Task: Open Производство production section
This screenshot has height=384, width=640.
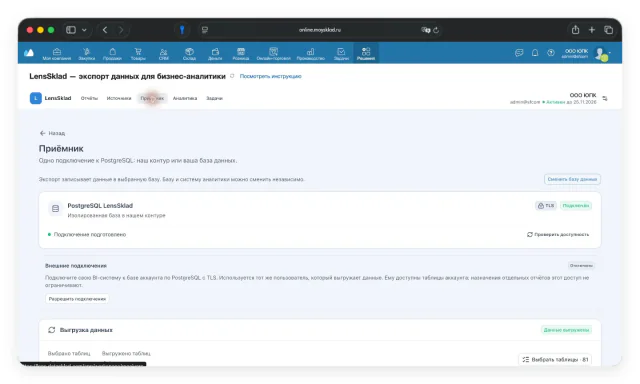Action: [x=311, y=54]
